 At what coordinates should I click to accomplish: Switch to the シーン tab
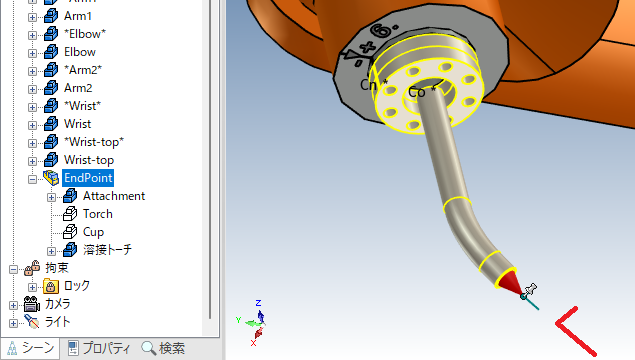click(31, 348)
